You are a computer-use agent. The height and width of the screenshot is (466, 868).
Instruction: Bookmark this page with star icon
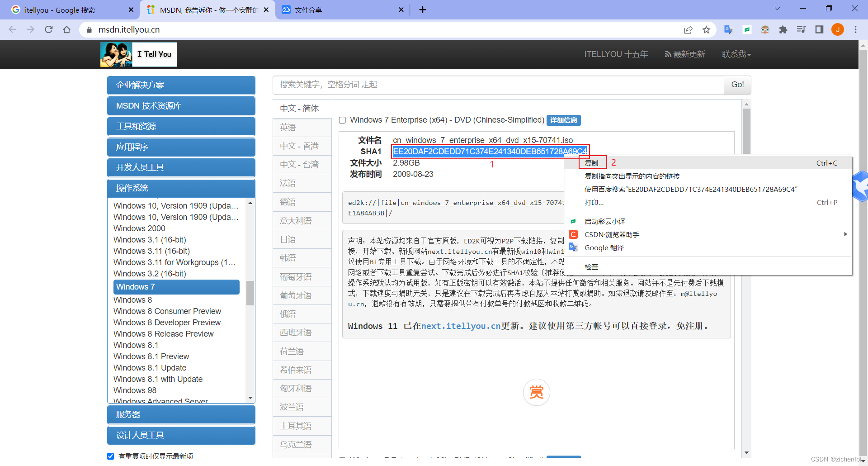click(x=706, y=30)
